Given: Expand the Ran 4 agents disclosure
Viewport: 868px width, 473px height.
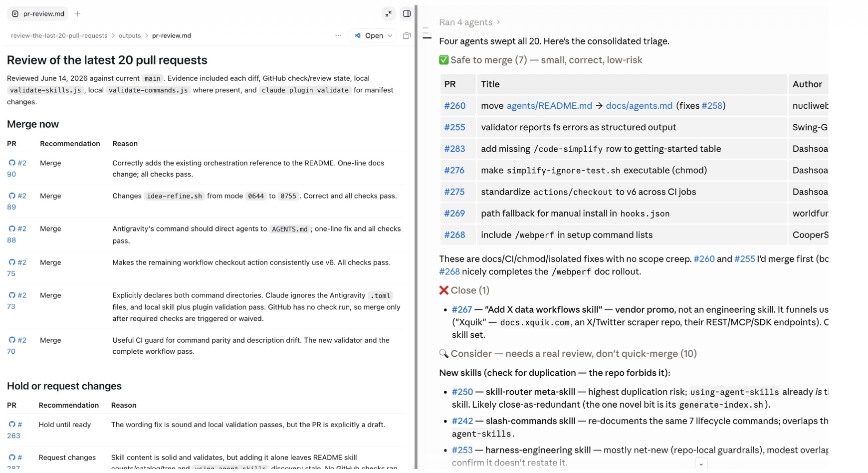Looking at the screenshot, I should coord(469,22).
